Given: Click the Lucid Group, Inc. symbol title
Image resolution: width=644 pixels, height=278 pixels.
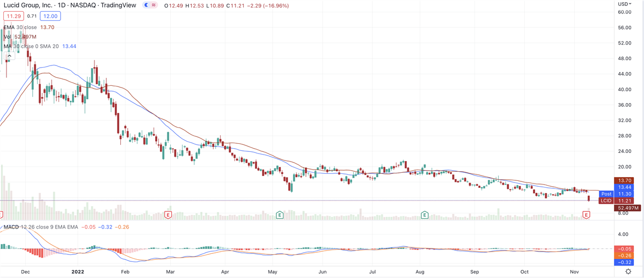Looking at the screenshot, I should pyautogui.click(x=27, y=5).
